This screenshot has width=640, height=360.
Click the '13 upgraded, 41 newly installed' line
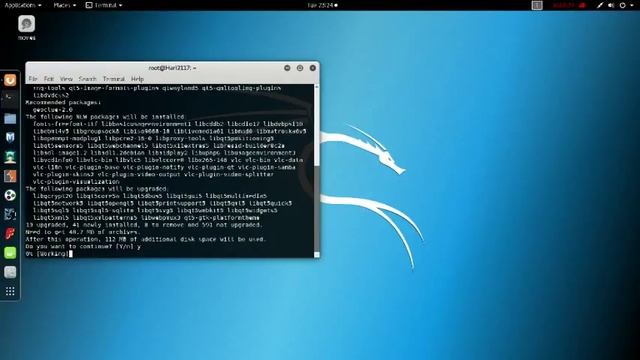point(144,225)
